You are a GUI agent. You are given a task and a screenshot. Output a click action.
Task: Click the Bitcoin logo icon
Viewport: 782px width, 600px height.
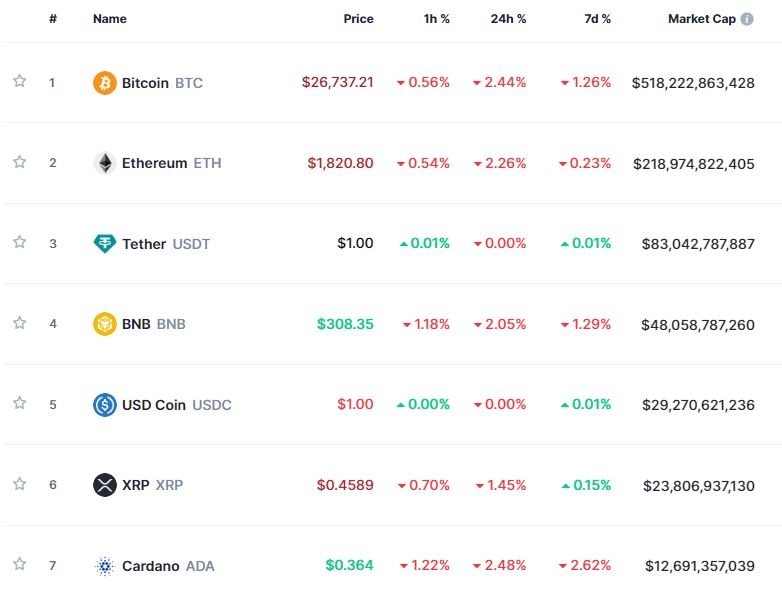pyautogui.click(x=104, y=83)
